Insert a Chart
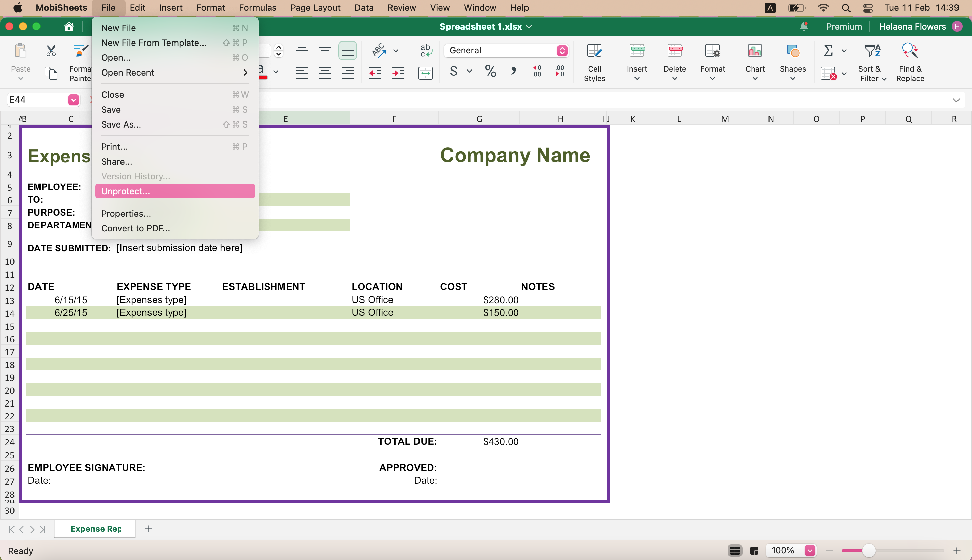 tap(754, 61)
